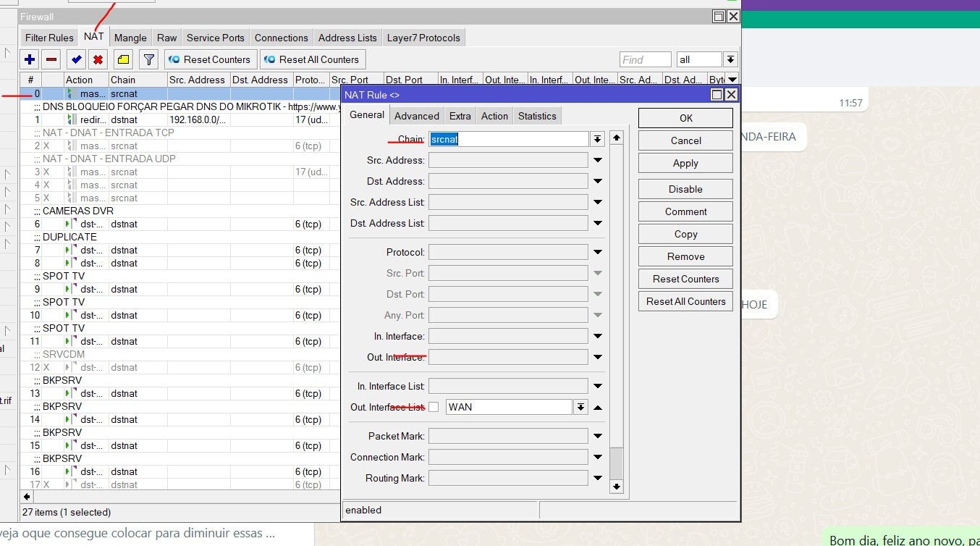Collapse the Out. Interface List field

(x=598, y=408)
